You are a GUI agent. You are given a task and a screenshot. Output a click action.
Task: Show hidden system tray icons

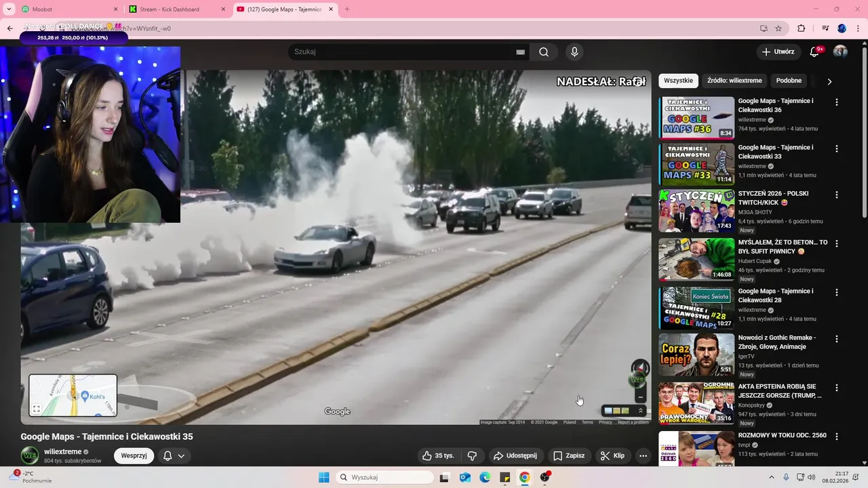point(771,477)
